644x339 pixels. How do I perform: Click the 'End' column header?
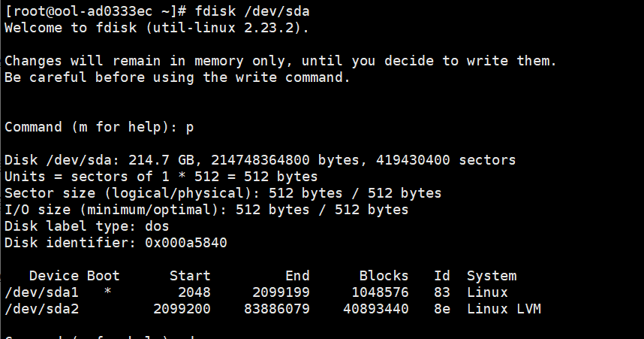(297, 276)
